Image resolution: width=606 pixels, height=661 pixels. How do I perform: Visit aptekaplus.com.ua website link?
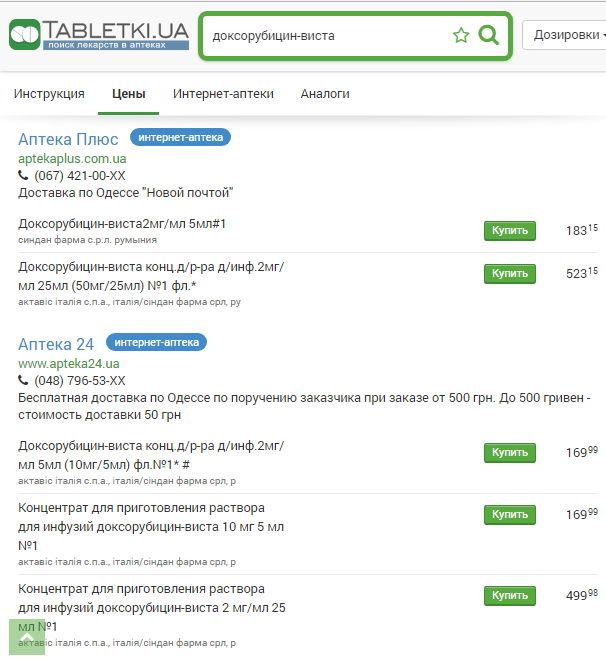(72, 158)
